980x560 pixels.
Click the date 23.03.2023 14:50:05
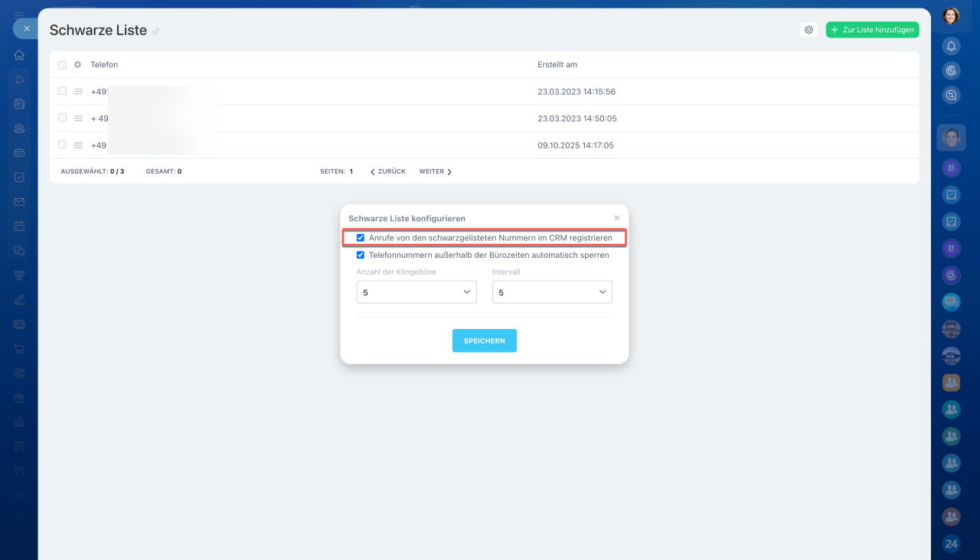point(577,119)
